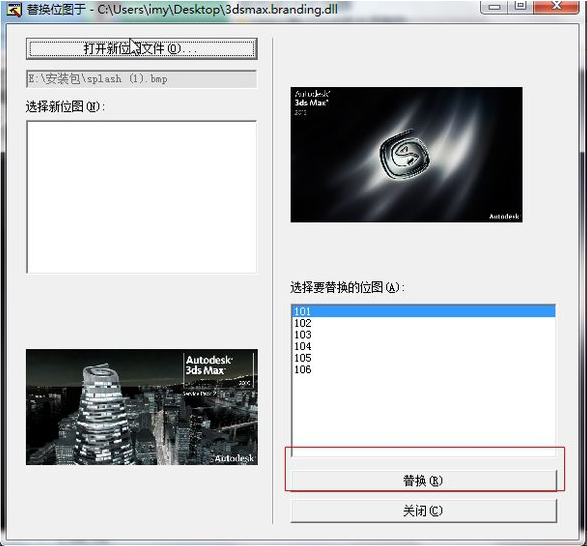Image resolution: width=587 pixels, height=546 pixels.
Task: Click the city skyline bitmap preview
Action: [142, 407]
